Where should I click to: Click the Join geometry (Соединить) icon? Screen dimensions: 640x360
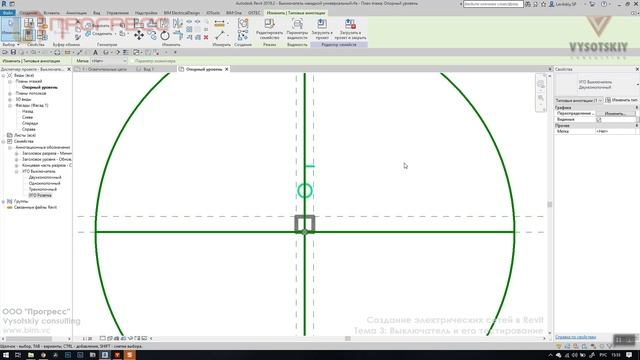(x=88, y=34)
